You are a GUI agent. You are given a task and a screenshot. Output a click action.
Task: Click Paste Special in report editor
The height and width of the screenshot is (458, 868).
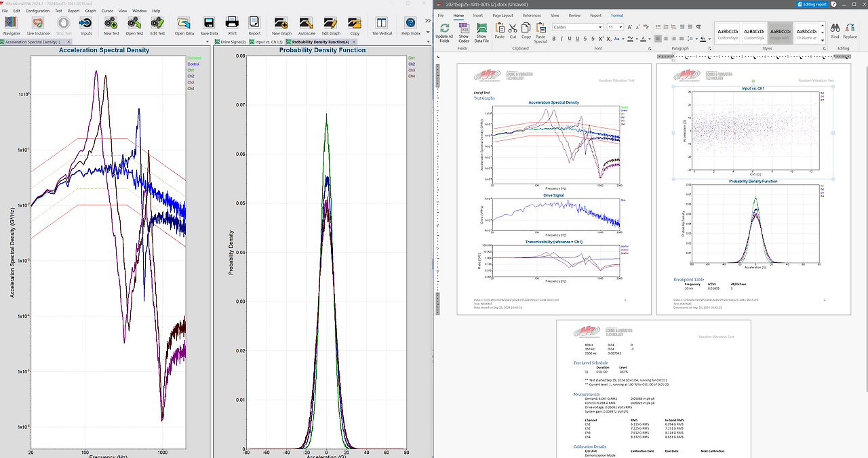pos(540,34)
